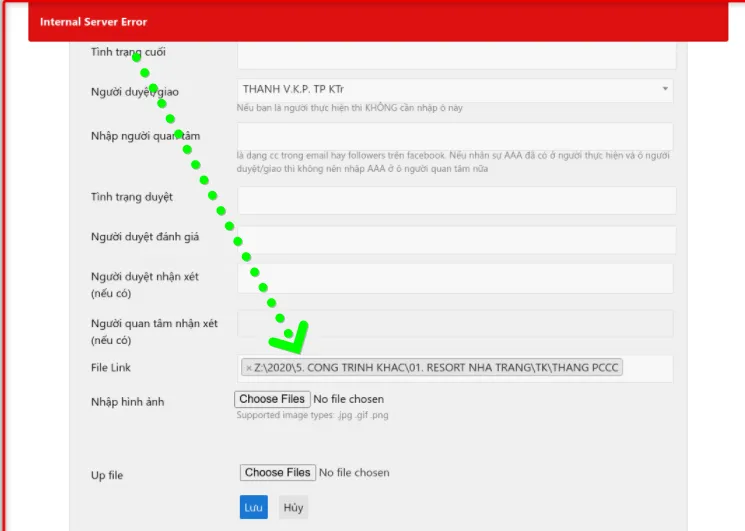Screen dimensions: 745x531
Task: Click the Hủy cancel button
Action: coord(293,507)
